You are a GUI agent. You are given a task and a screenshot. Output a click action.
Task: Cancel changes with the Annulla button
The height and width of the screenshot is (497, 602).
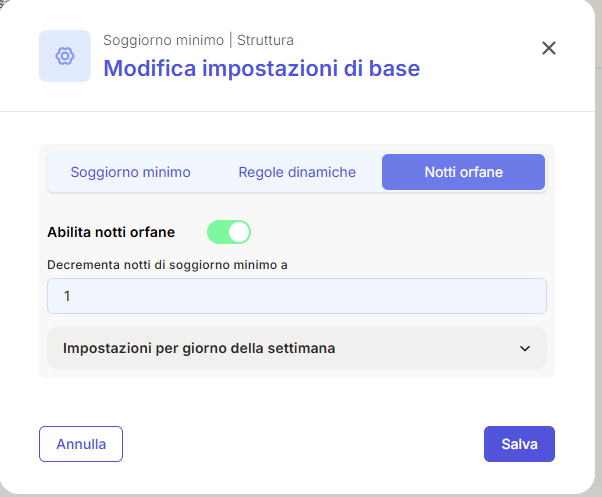pyautogui.click(x=81, y=444)
